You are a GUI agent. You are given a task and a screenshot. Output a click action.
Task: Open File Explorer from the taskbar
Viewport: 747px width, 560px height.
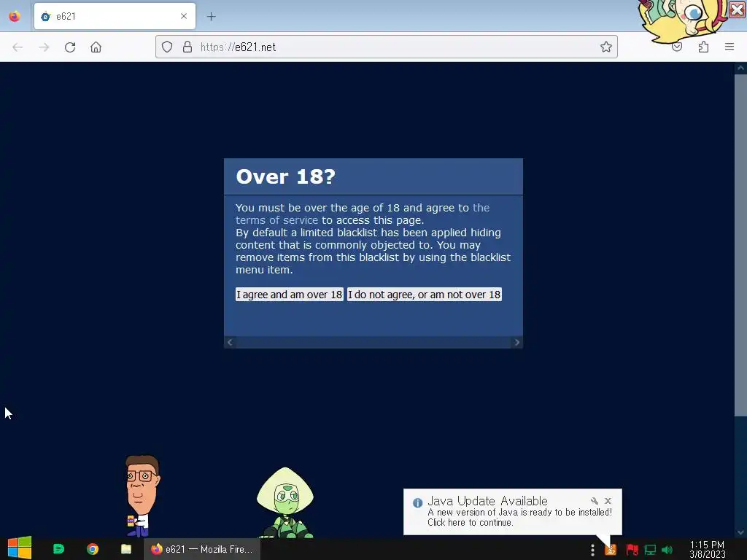point(126,549)
